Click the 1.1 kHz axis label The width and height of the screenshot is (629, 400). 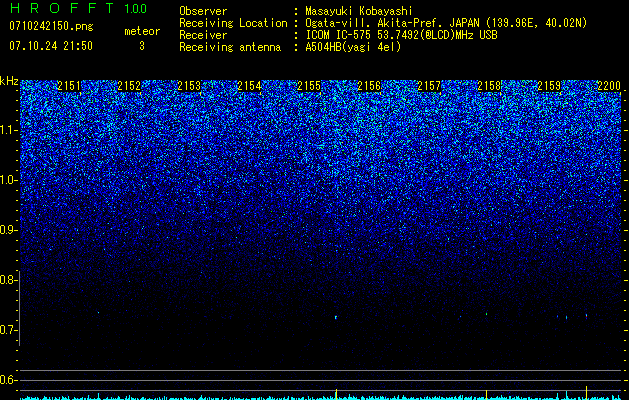(x=7, y=130)
